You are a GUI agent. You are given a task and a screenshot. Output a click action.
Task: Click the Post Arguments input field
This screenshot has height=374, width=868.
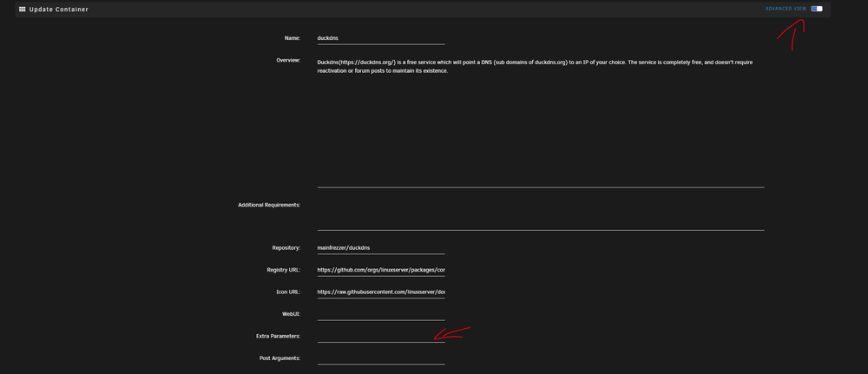tap(381, 358)
